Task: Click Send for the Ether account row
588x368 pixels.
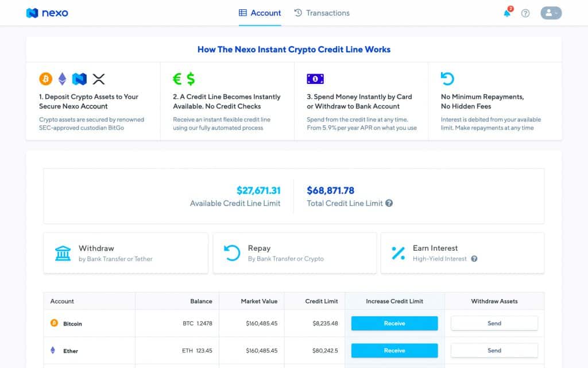Action: click(494, 350)
